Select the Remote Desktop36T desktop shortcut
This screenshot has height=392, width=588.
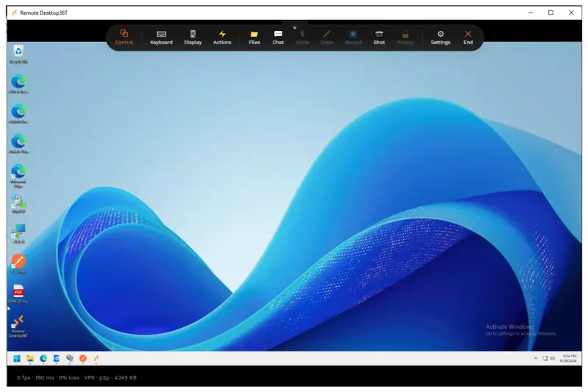[18, 326]
